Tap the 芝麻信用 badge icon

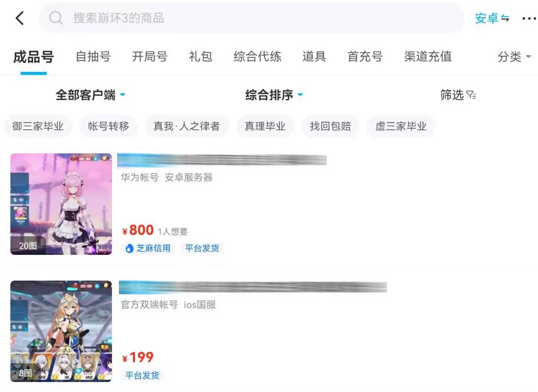coord(129,248)
